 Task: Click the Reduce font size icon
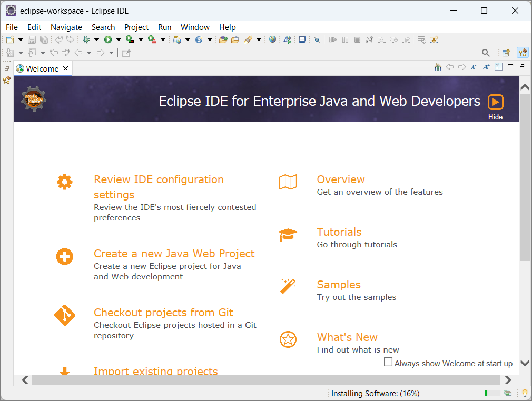[474, 67]
